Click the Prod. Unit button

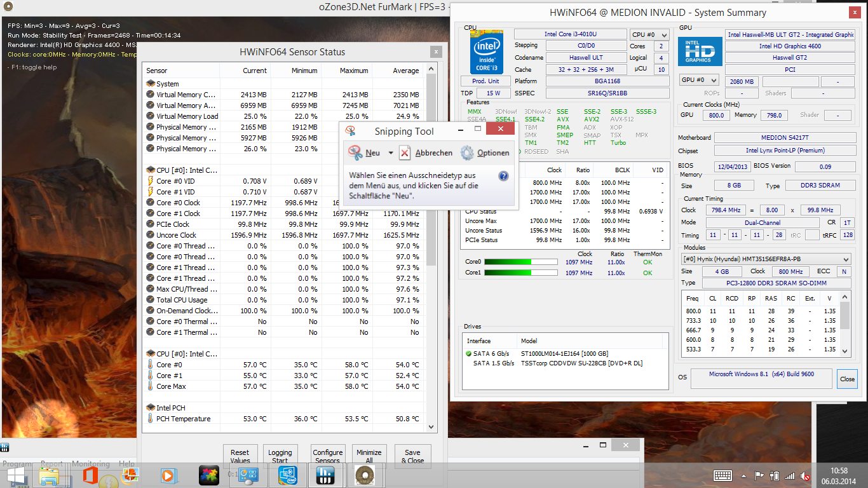coord(485,81)
